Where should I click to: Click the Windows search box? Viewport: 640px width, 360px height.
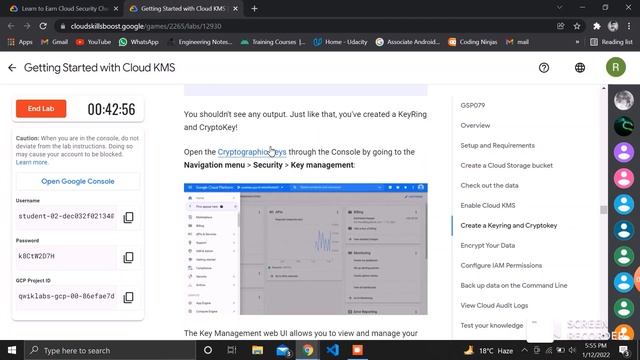[110, 350]
